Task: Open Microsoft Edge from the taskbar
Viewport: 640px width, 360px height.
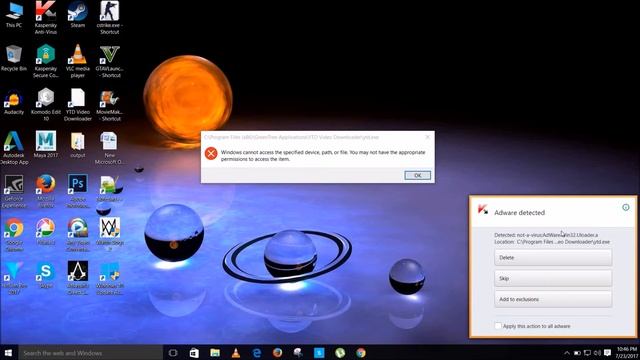Action: [x=257, y=353]
